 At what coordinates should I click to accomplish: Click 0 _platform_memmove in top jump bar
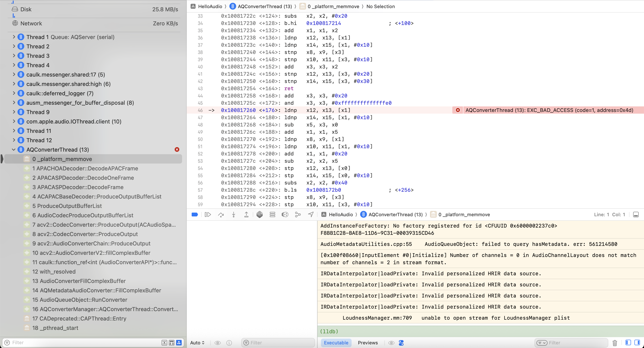pos(333,6)
